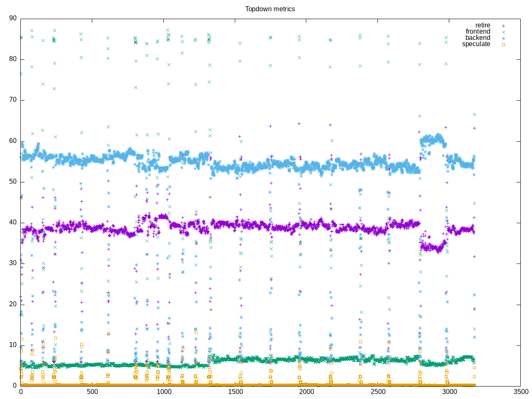Click the x-axis tick label 3500
Viewport: 532px width, 399px height.
[520, 392]
